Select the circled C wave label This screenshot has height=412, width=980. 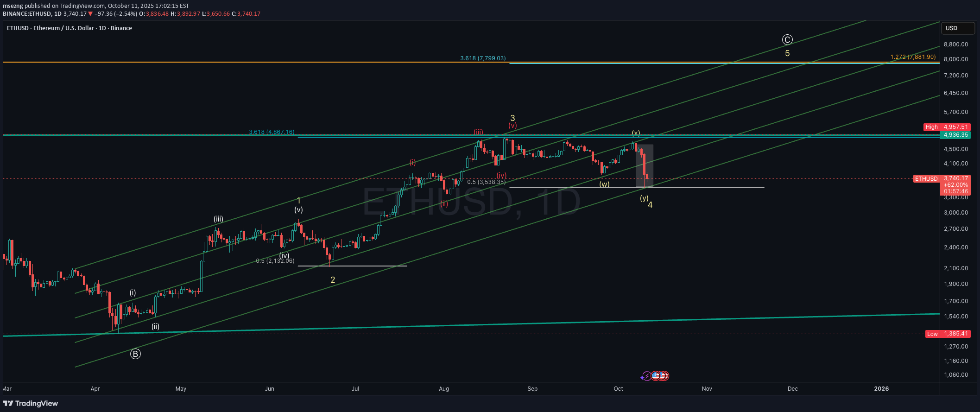[787, 40]
